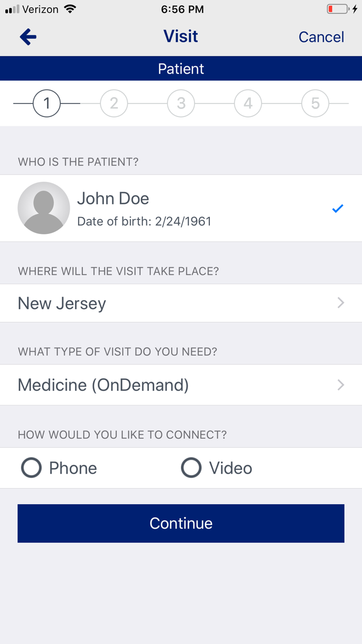Tap the blue checkmark beside John Doe
This screenshot has width=362, height=644.
tap(338, 209)
